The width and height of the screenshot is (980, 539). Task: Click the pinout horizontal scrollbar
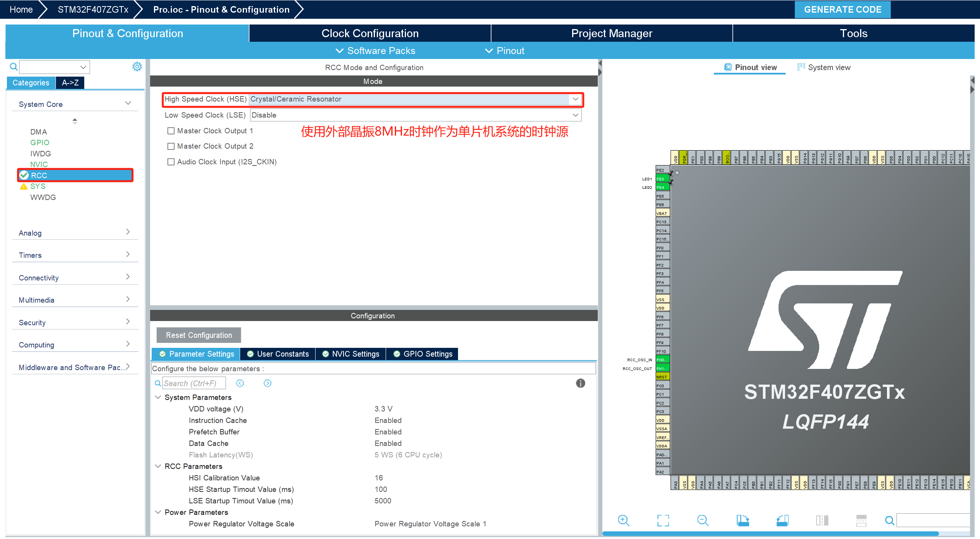coord(771,533)
